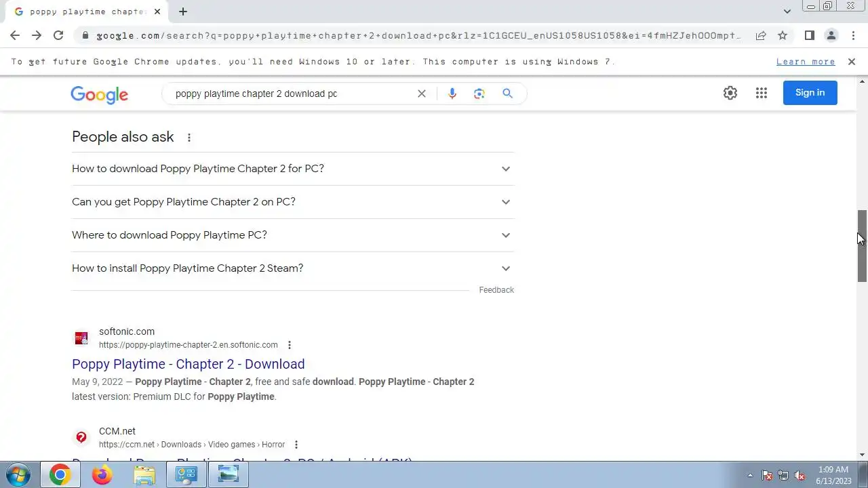868x488 pixels.
Task: Click the softonic favicon
Action: pyautogui.click(x=81, y=338)
